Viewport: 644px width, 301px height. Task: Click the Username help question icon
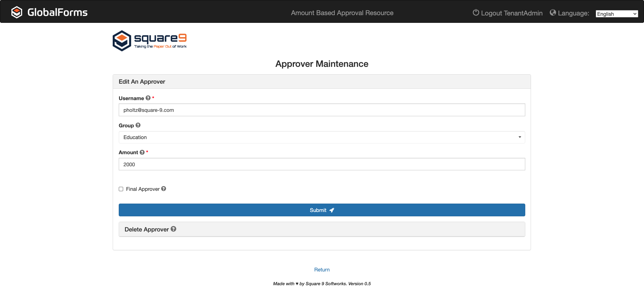pyautogui.click(x=148, y=98)
